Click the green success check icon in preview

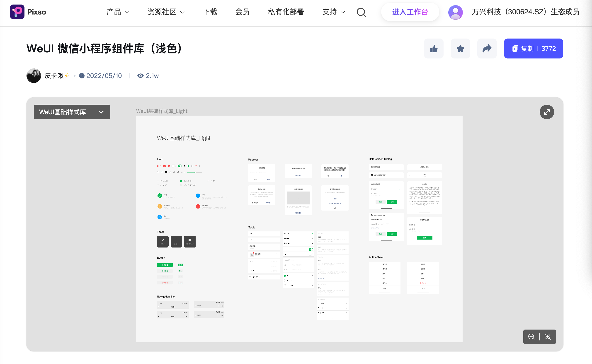pos(160,196)
